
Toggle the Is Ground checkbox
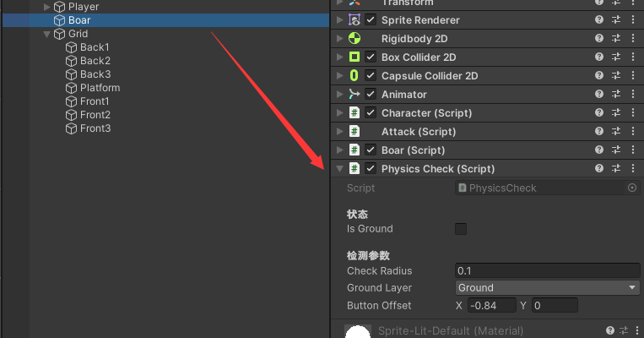tap(461, 229)
